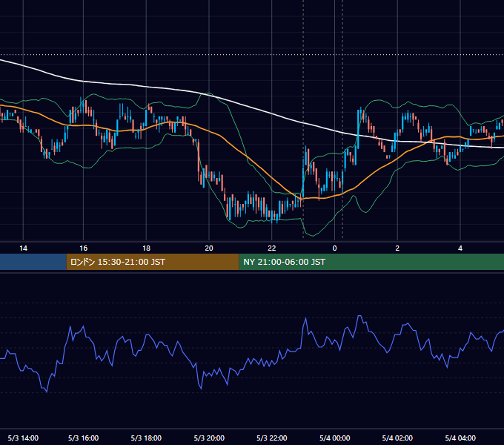504x445 pixels.
Task: Select the ロンドン 15:30-21:00 JST session bar
Action: click(x=153, y=262)
